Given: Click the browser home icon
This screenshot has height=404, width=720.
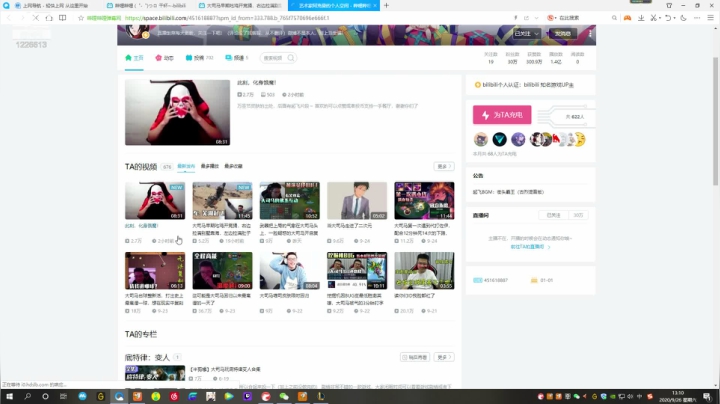Looking at the screenshot, I should [49, 18].
